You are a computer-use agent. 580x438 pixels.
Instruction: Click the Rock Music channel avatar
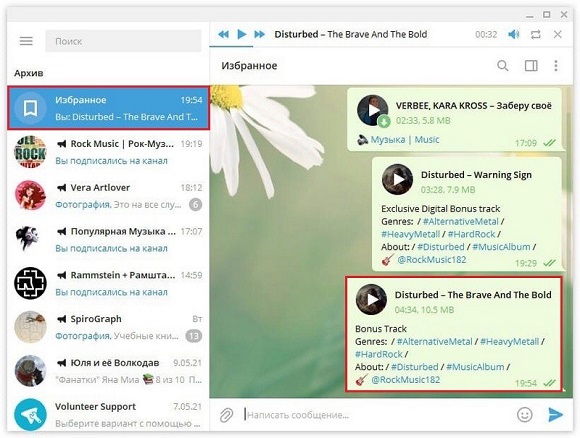30,152
